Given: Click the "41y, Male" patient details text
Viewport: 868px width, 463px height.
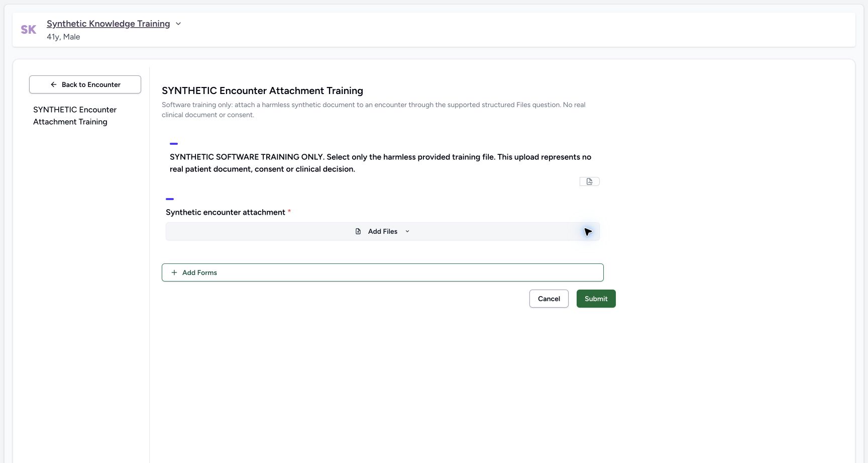Looking at the screenshot, I should point(63,37).
